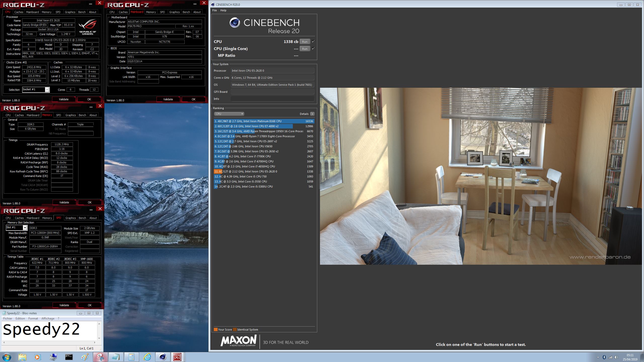Open the Slot #1 memory slot dropdown

coord(16,228)
